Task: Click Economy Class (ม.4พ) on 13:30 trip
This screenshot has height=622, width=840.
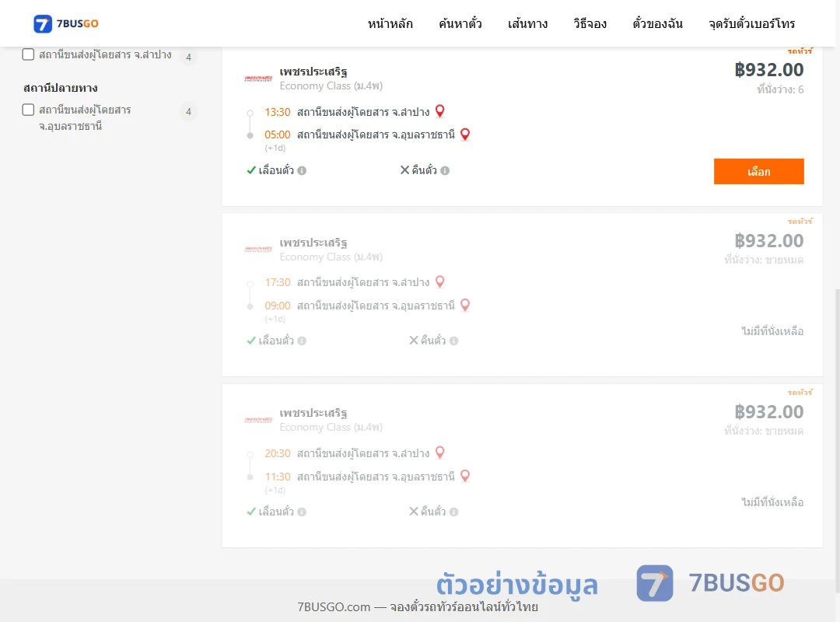Action: [331, 86]
